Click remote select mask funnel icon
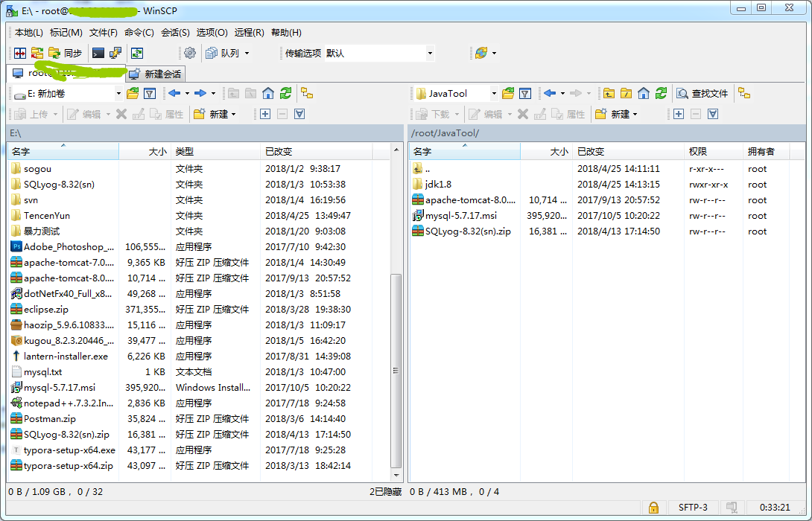Screen dimensions: 812x521 [713, 114]
